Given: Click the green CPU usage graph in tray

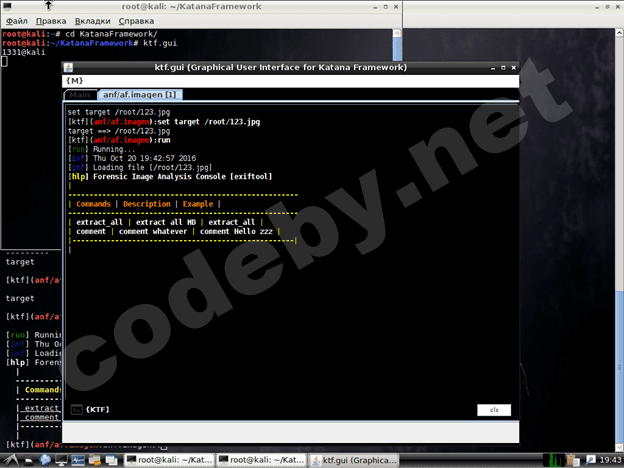Looking at the screenshot, I should point(554,460).
